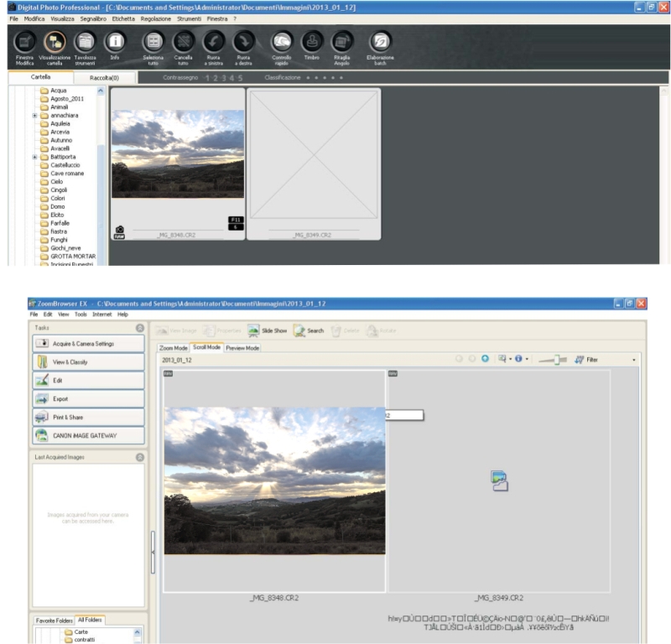Click the Filter icon in ZoomBrowser
The image size is (671, 644).
click(x=579, y=360)
